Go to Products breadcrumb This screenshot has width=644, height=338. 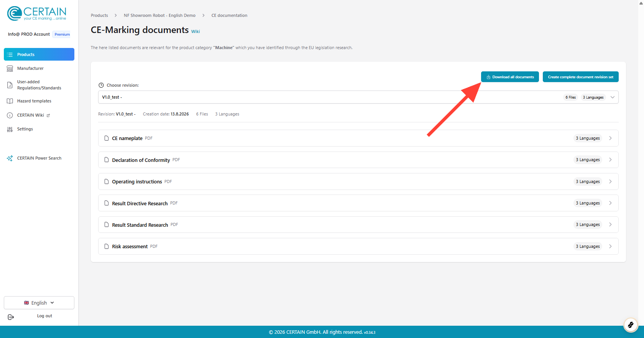(x=99, y=15)
